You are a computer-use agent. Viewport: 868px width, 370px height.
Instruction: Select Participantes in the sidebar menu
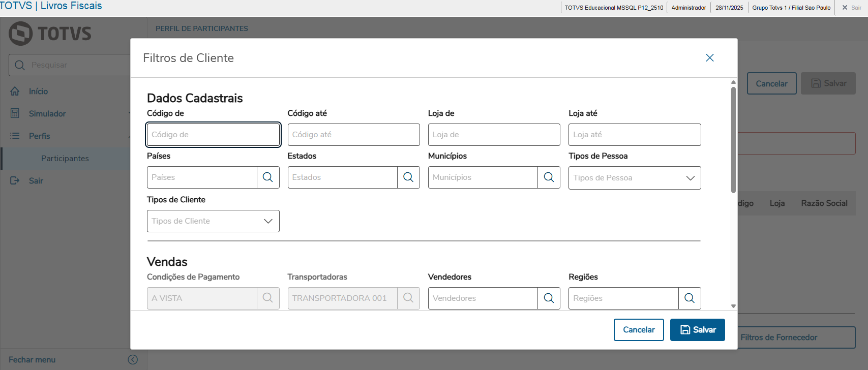point(65,159)
